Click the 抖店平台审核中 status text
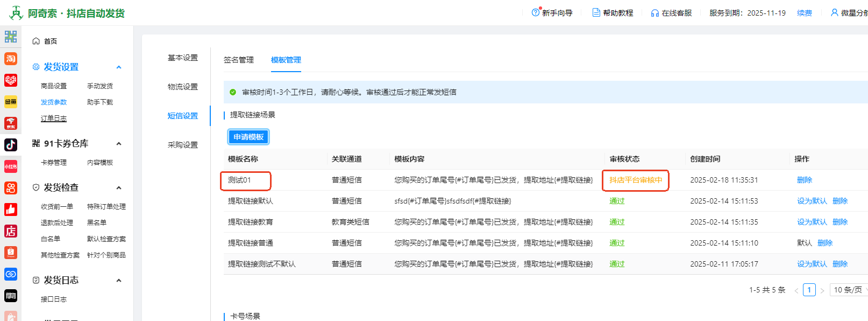This screenshot has height=321, width=868. coord(636,180)
